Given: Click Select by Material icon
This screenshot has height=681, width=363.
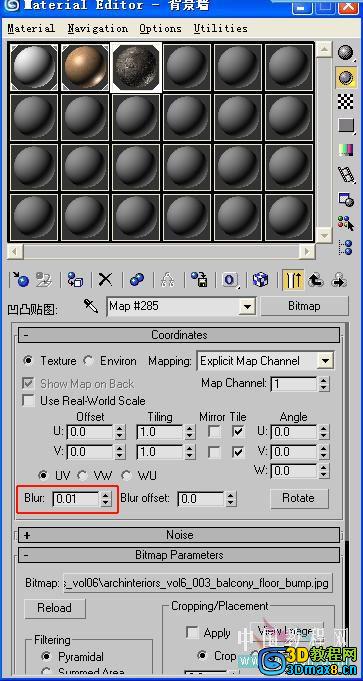Looking at the screenshot, I should click(x=346, y=223).
